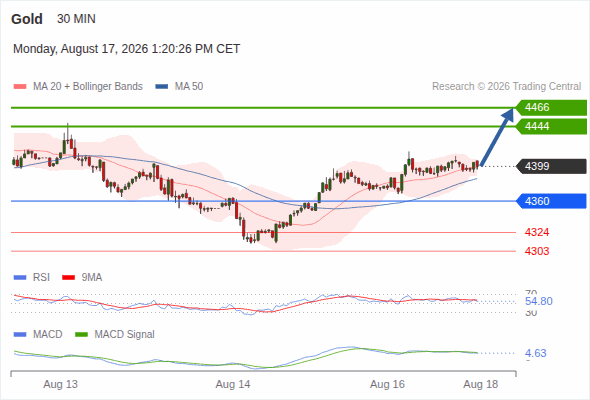Click the MACD blue legend swatch
This screenshot has width=590, height=400.
(x=20, y=335)
